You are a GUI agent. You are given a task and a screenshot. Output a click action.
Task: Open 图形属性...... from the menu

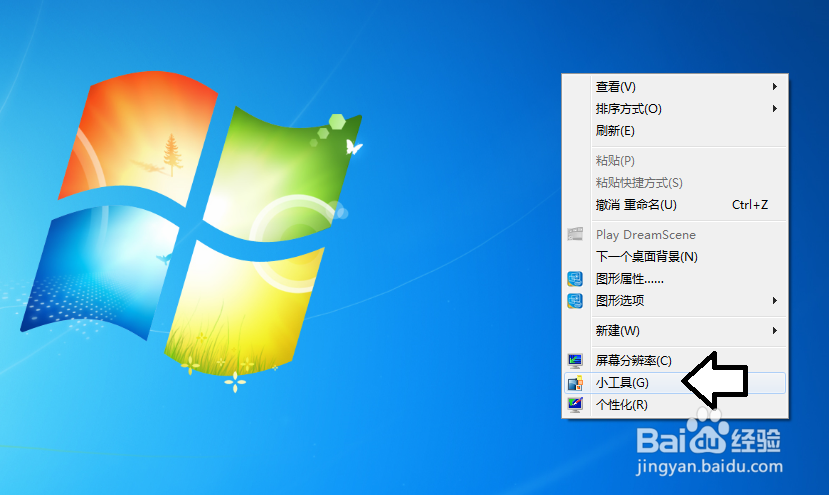click(675, 279)
